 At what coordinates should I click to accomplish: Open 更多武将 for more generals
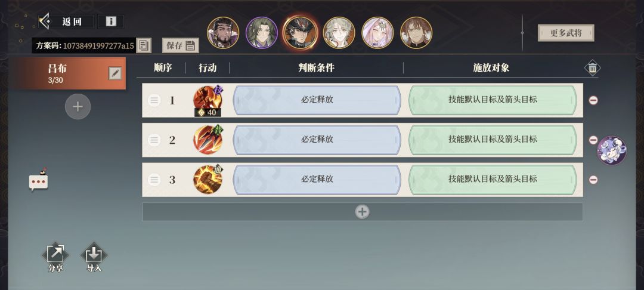pyautogui.click(x=566, y=33)
